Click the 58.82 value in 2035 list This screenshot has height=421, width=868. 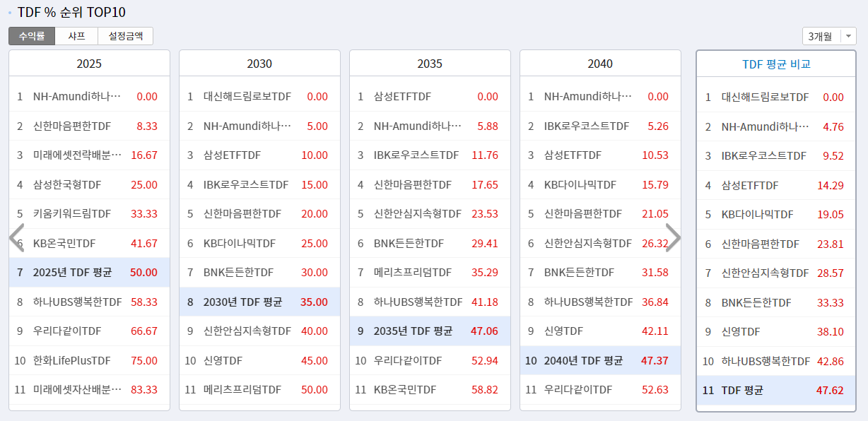point(485,389)
